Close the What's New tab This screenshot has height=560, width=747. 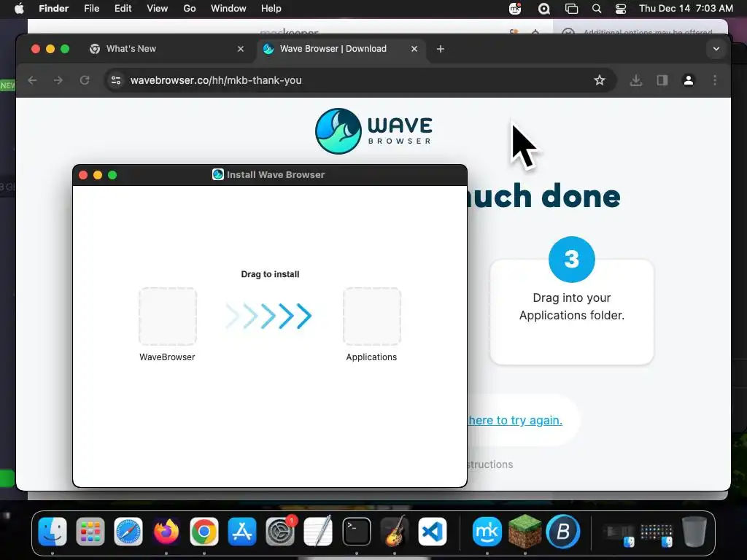241,49
